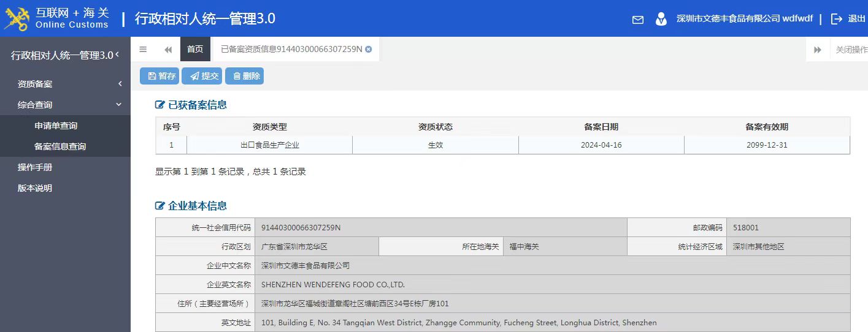Click the SHENZHEN WENDEFENG FOOD CO.,LTD. field

pyautogui.click(x=553, y=284)
